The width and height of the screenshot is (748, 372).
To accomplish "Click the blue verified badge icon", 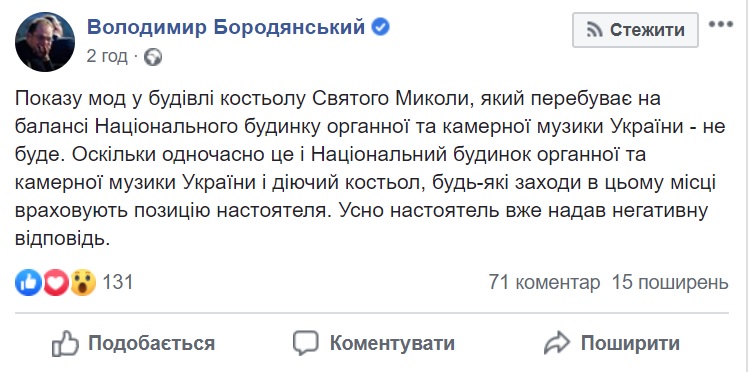I will [x=380, y=27].
